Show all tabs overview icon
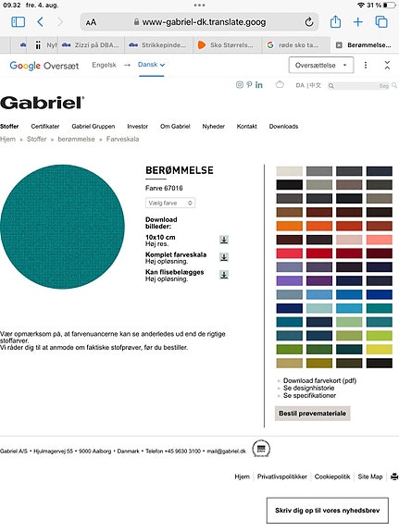This screenshot has height=532, width=399. (381, 22)
